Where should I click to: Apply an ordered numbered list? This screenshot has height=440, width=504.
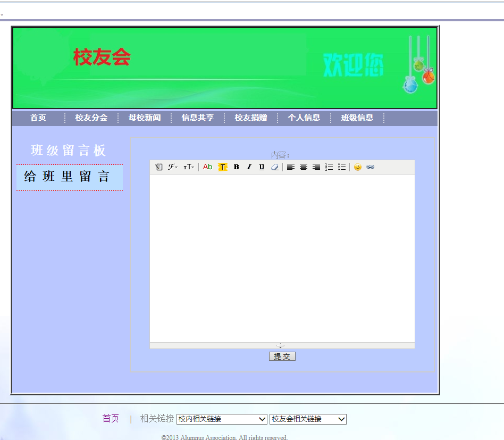(329, 167)
